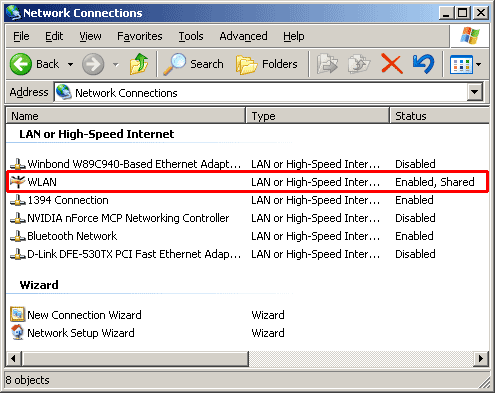Open the View menu
The width and height of the screenshot is (495, 393).
[x=90, y=36]
